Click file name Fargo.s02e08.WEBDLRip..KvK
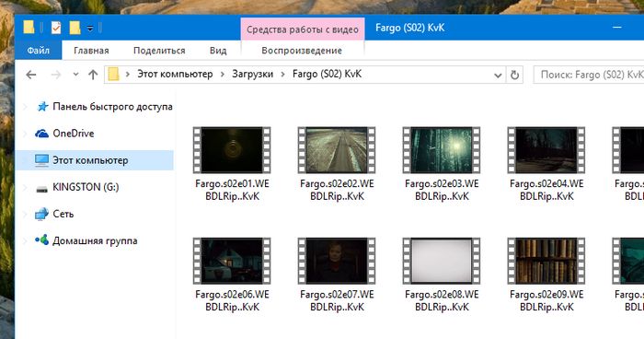 [442, 300]
